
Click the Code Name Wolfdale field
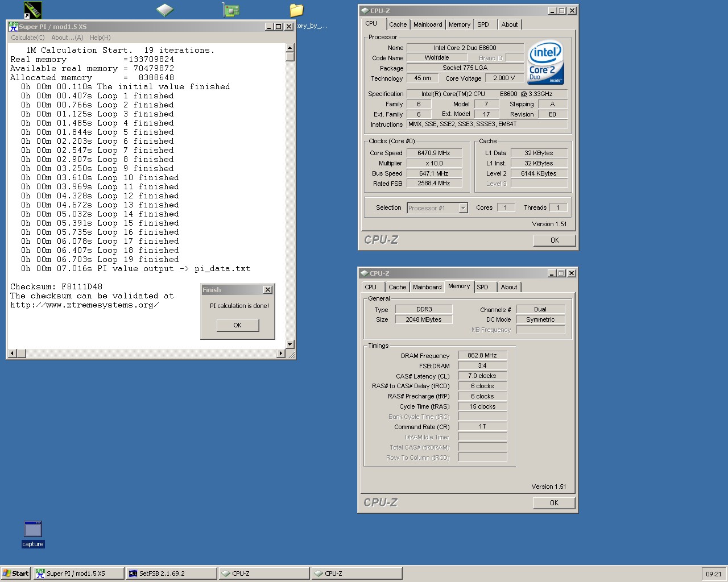(x=437, y=58)
